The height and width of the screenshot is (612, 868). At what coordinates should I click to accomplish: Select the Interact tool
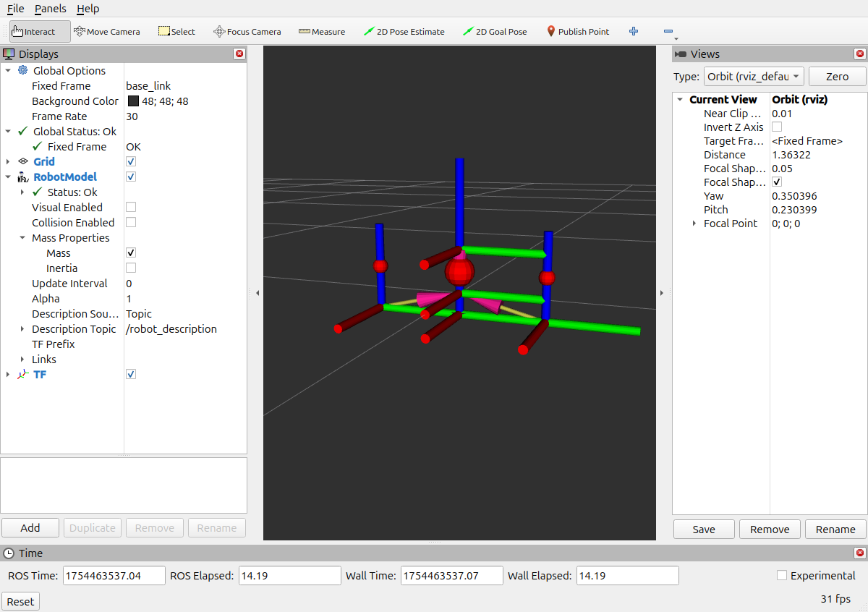pos(40,32)
